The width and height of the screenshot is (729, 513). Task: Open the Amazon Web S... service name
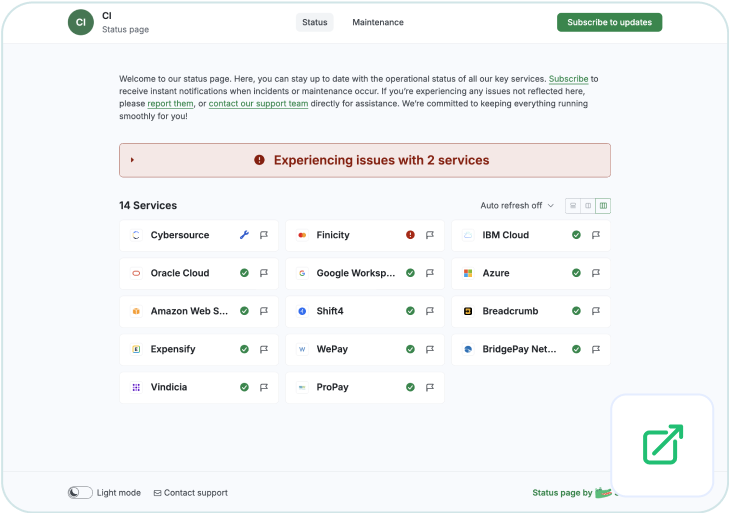[189, 311]
